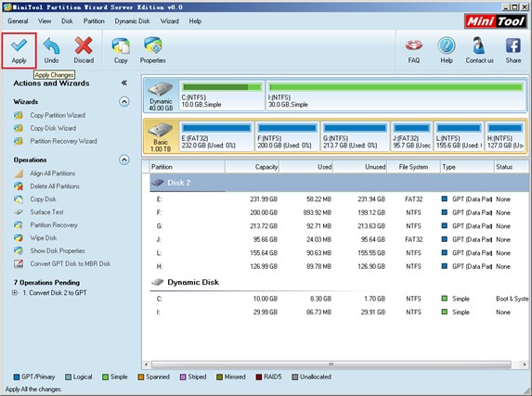Click Partition Recovery in Operations
Viewport: 532px width, 396px height.
tap(54, 224)
